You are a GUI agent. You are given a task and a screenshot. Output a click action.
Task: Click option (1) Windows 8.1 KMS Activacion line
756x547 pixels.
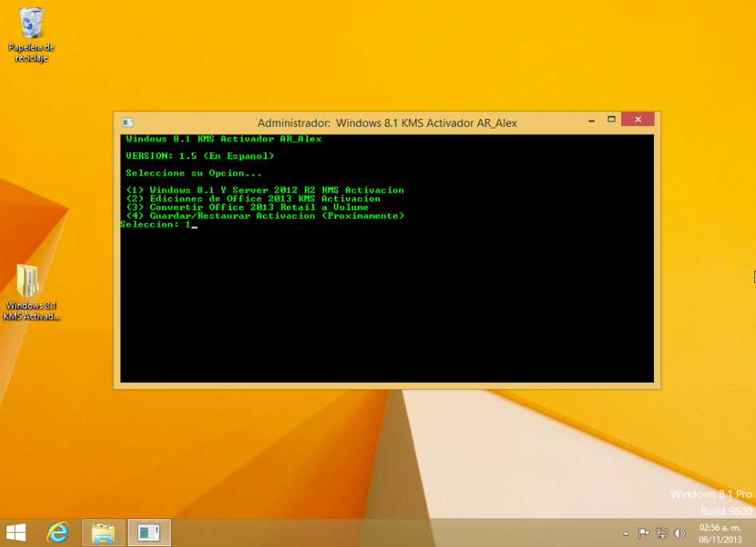point(265,190)
